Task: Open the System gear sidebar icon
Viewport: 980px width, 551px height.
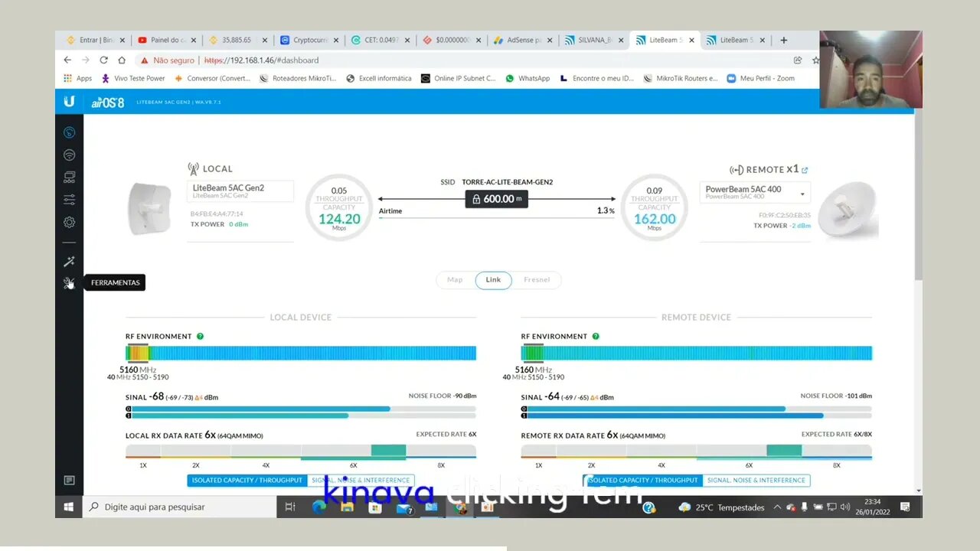Action: (69, 222)
